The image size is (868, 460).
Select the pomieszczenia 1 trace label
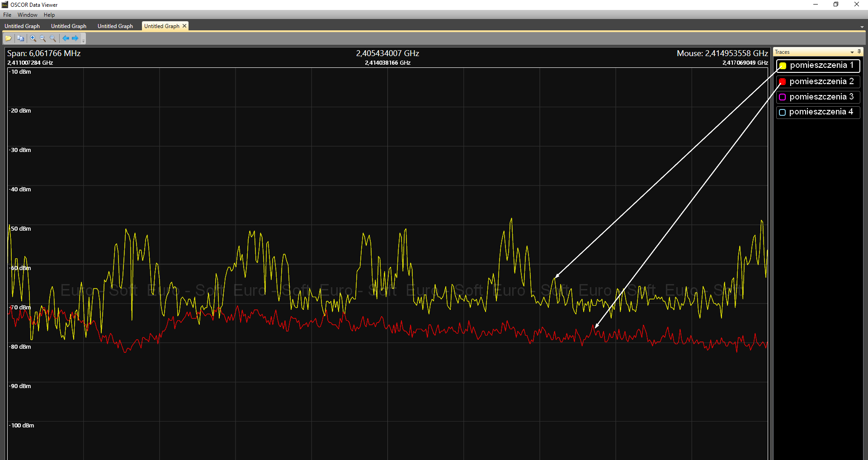821,65
